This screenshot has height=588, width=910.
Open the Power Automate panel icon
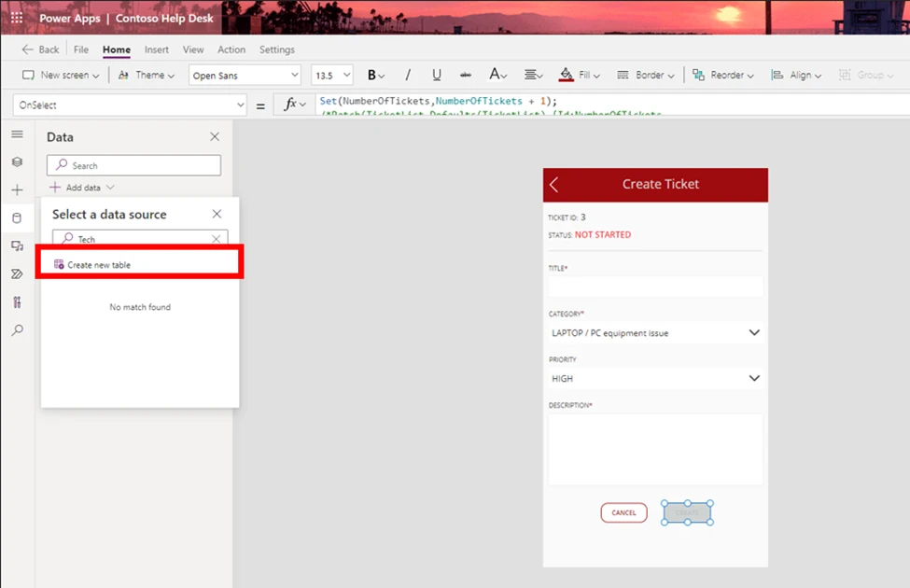16,273
